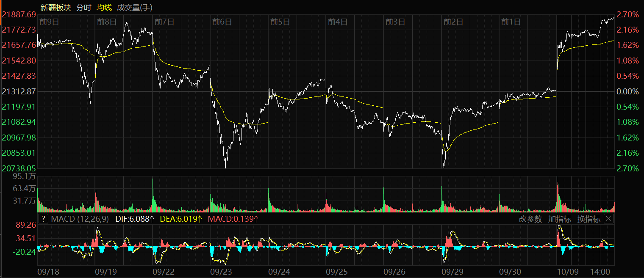The width and height of the screenshot is (644, 278).
Task: Click the 09/23 date on time axis
Action: [x=221, y=271]
